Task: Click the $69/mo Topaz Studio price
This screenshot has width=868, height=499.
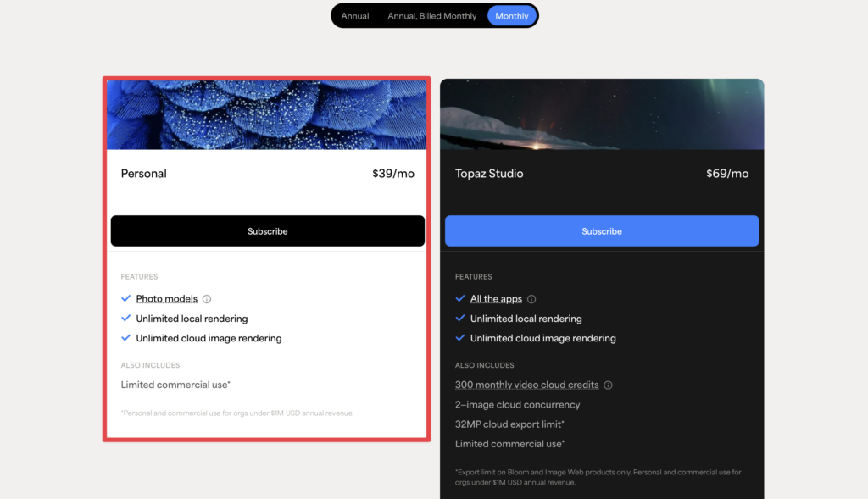Action: [x=726, y=174]
